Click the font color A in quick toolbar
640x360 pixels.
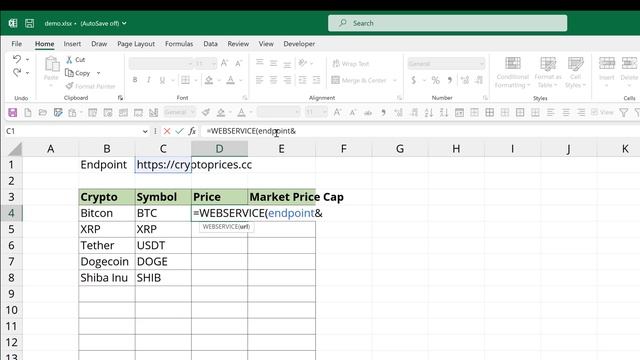pos(241,112)
